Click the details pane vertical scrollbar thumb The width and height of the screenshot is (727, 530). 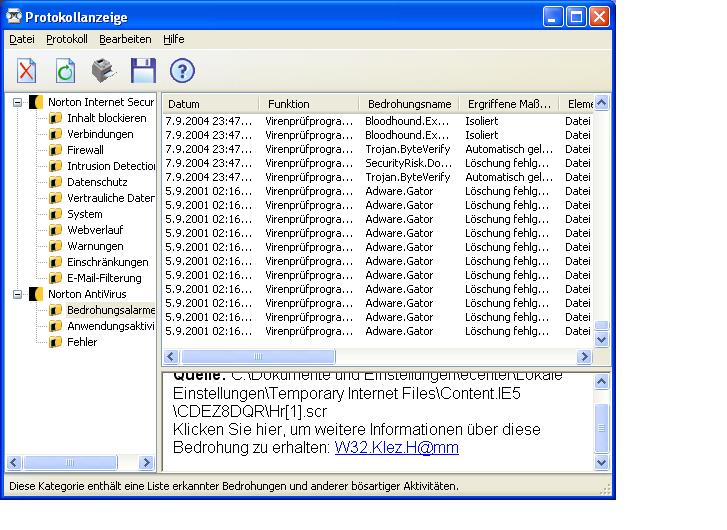tap(601, 428)
